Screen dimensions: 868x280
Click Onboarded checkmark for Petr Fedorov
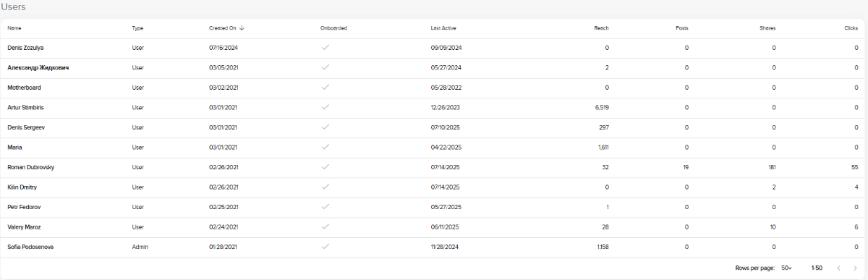(x=325, y=207)
